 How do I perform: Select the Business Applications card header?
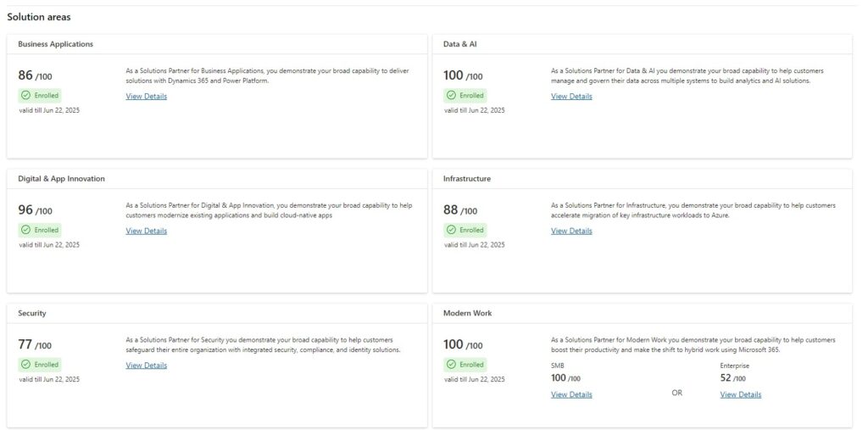(x=217, y=44)
